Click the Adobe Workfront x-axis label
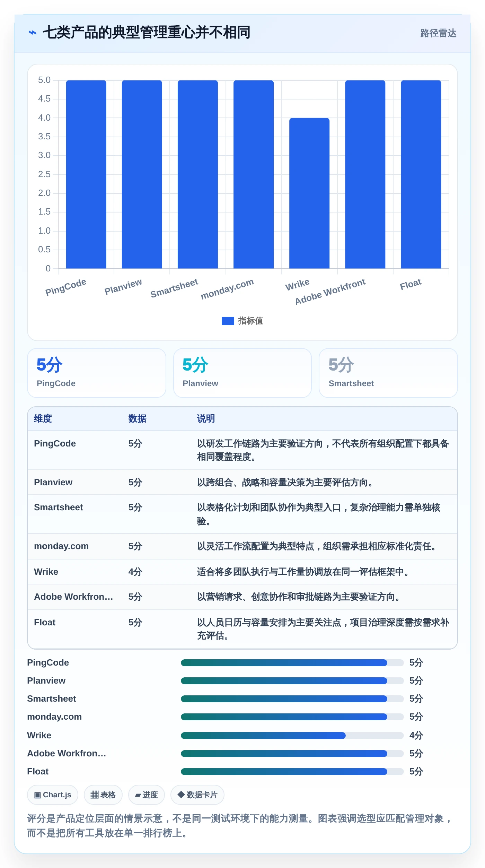Viewport: 485px width, 868px height. click(330, 292)
